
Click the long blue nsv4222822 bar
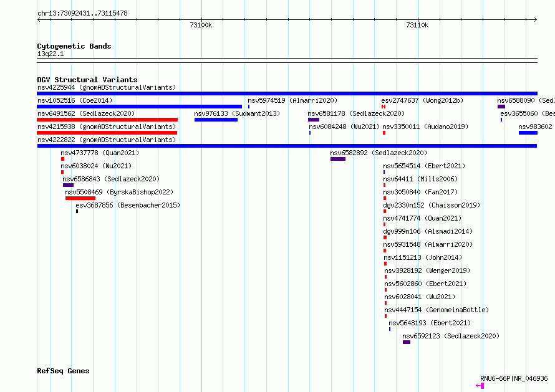(287, 146)
